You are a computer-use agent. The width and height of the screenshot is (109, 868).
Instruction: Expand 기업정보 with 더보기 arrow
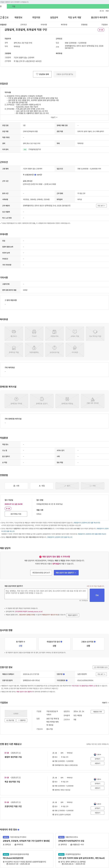tap(105, 703)
